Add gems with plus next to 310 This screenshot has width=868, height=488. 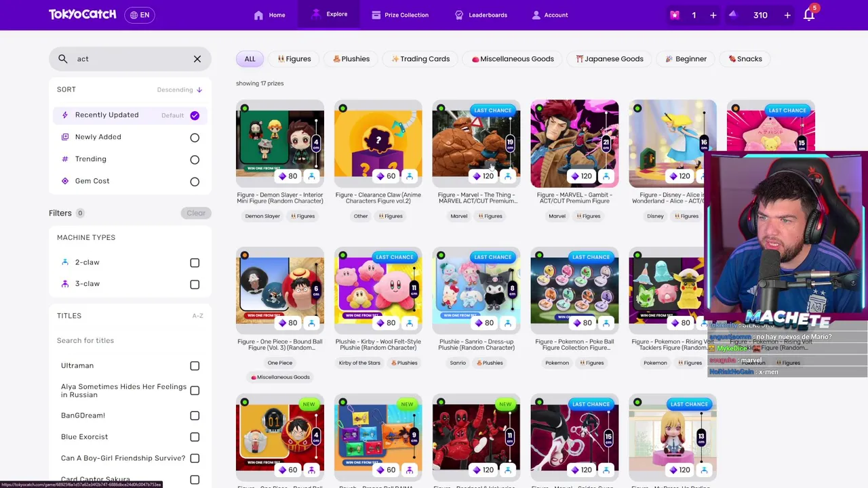click(787, 15)
